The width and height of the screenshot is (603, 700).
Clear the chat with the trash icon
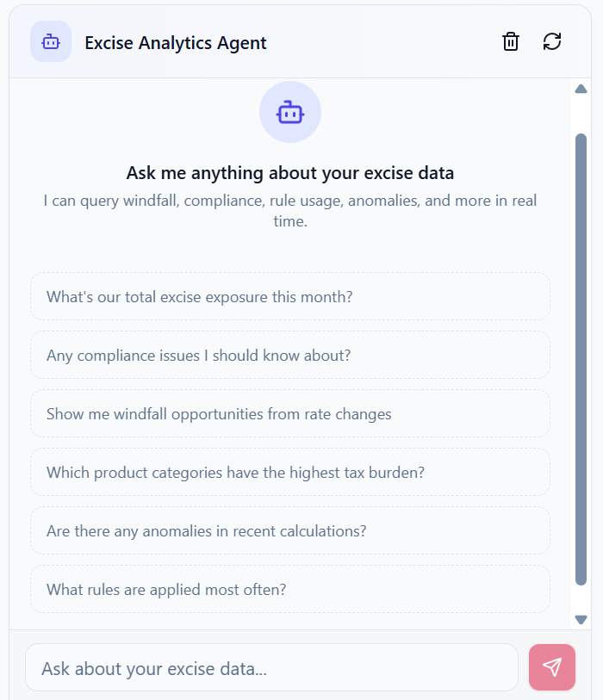coord(511,42)
